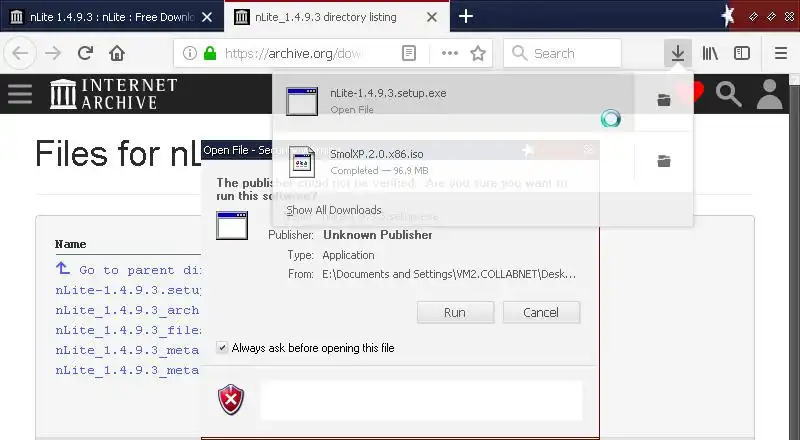
Task: Click the forward navigation arrow
Action: click(x=53, y=53)
